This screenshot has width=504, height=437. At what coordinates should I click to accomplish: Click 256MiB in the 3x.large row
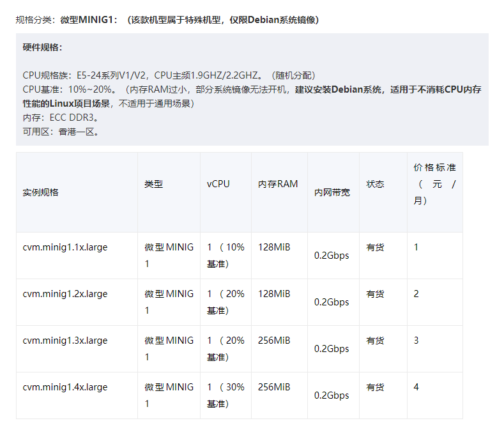[x=274, y=341]
